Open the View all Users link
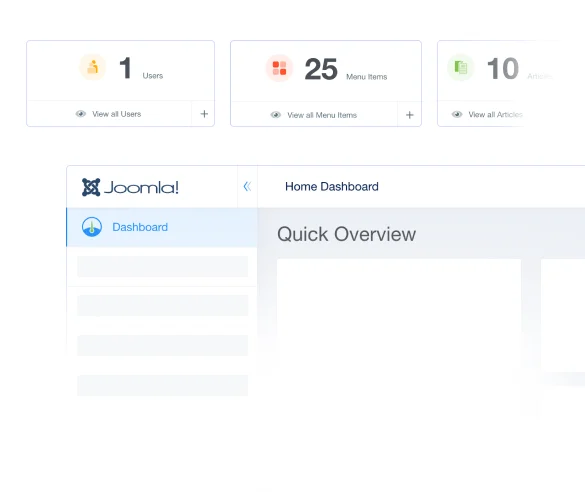The height and width of the screenshot is (492, 585). pyautogui.click(x=116, y=114)
